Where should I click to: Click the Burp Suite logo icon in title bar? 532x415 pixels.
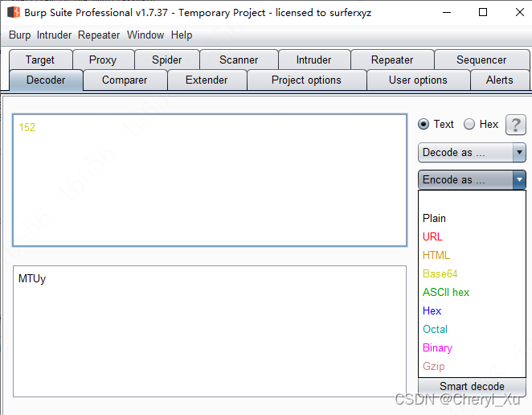(14, 12)
